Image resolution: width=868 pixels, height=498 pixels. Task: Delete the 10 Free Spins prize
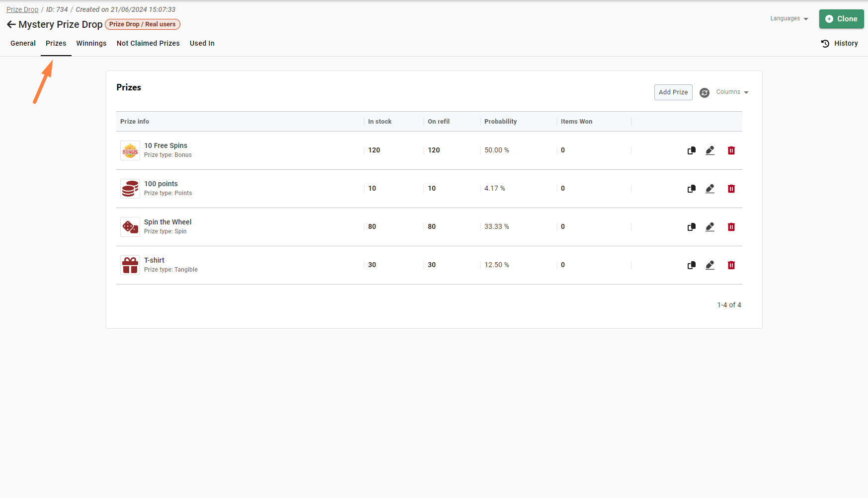(731, 150)
